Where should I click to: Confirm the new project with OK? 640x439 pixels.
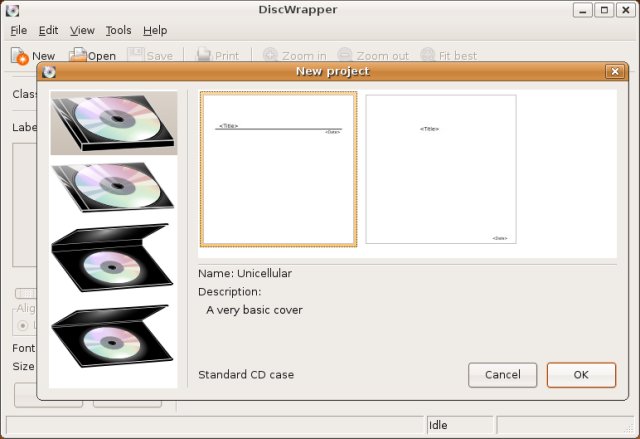[x=581, y=375]
